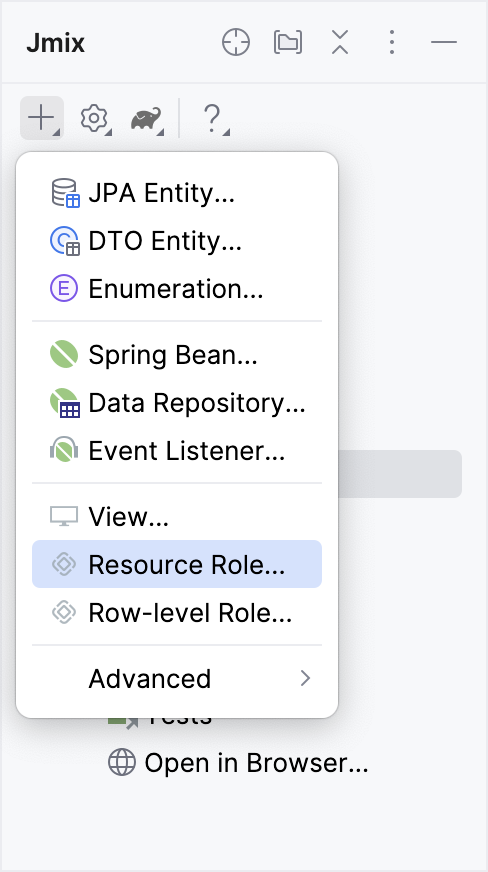Screen dimensions: 488x872
Task: Hide the Jmix tool window
Action: (444, 42)
